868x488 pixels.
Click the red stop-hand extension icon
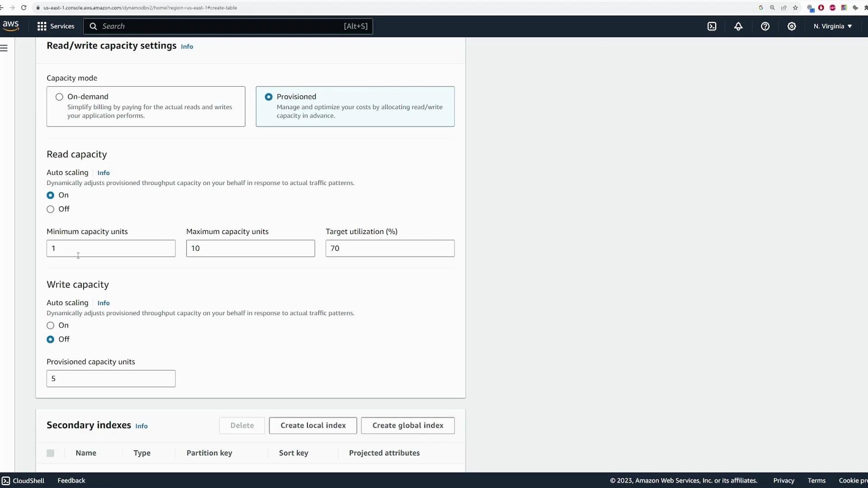click(821, 8)
